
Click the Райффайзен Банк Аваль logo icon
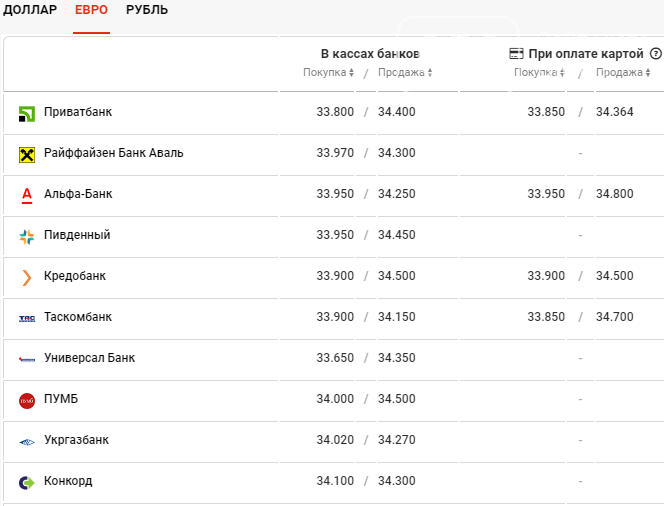27,154
